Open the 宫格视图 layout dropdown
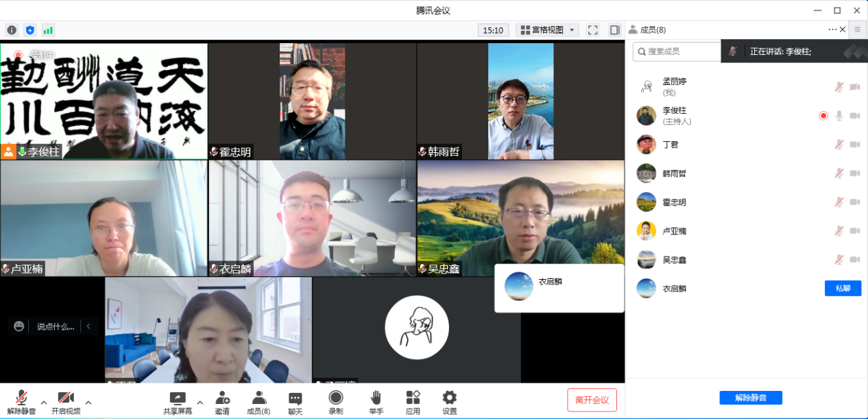This screenshot has width=868, height=419. click(547, 30)
